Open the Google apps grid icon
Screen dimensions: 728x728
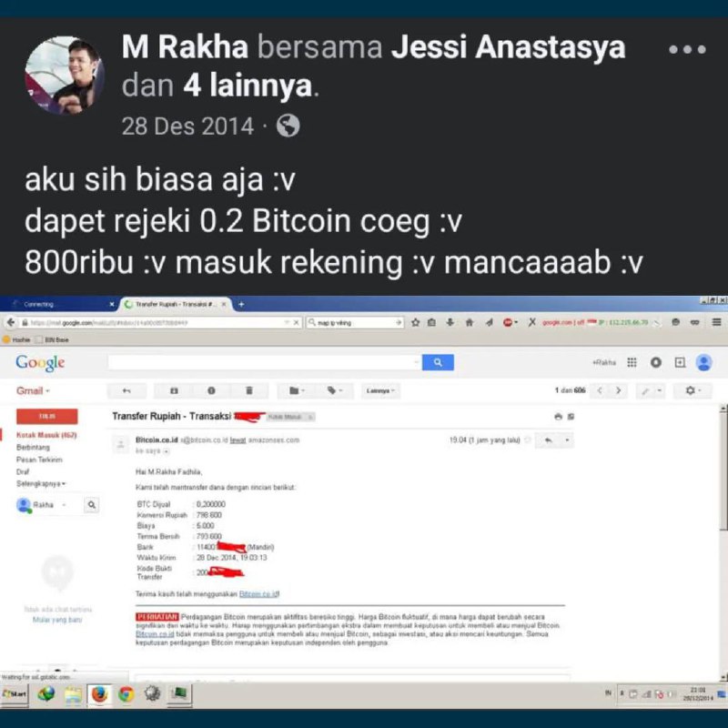coord(632,362)
